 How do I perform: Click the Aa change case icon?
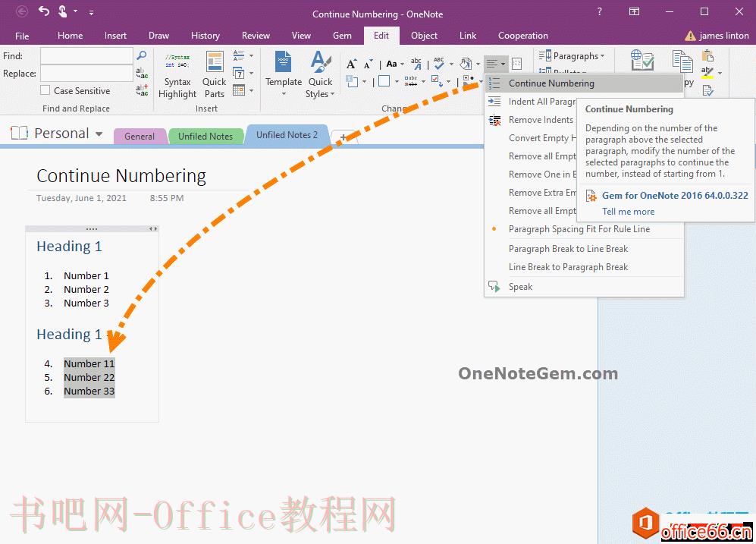tap(391, 64)
